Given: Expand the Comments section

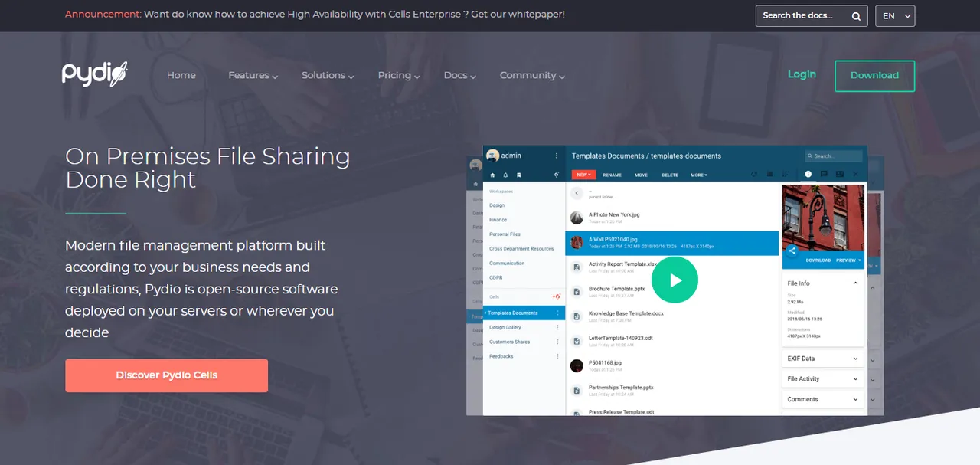Looking at the screenshot, I should click(x=855, y=399).
